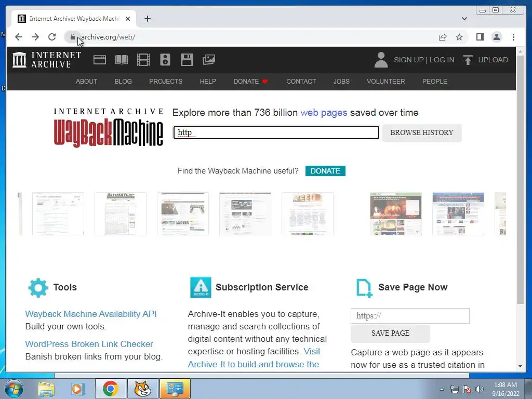Reload the page
The height and width of the screenshot is (399, 532).
[x=52, y=37]
